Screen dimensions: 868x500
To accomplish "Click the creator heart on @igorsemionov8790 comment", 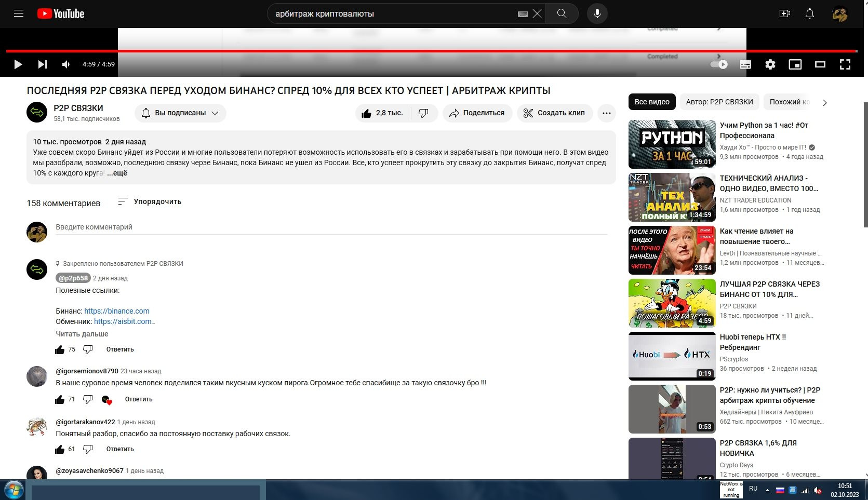I will point(106,399).
